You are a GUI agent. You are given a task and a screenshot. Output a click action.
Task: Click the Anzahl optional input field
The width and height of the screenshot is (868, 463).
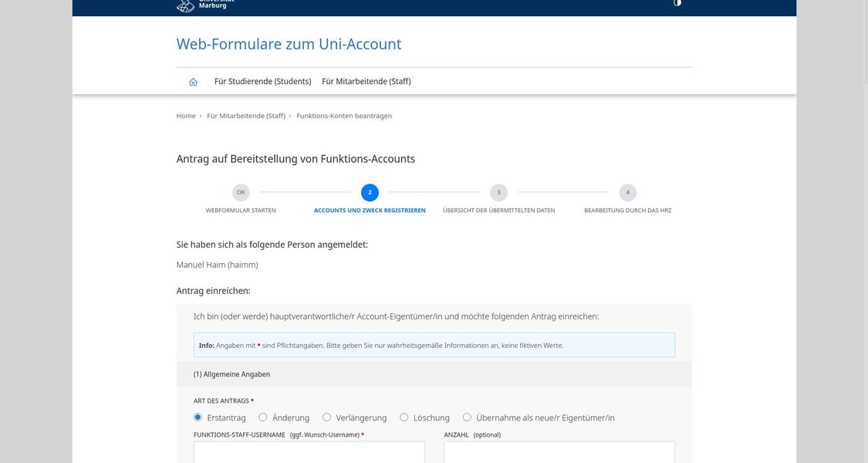click(559, 452)
